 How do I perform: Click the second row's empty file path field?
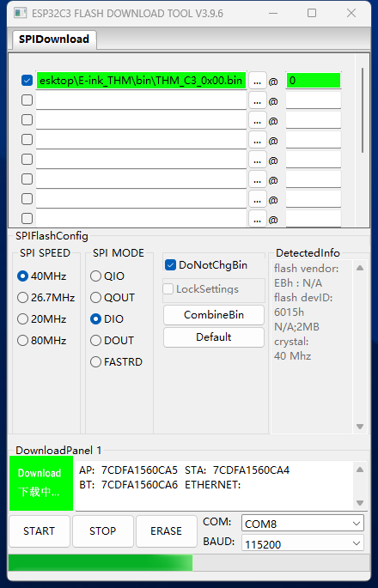[141, 100]
